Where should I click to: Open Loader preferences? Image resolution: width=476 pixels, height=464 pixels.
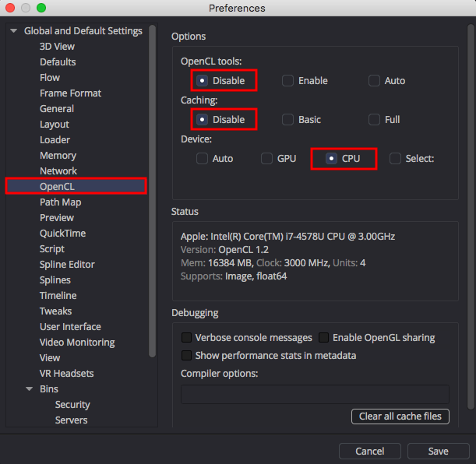point(55,140)
